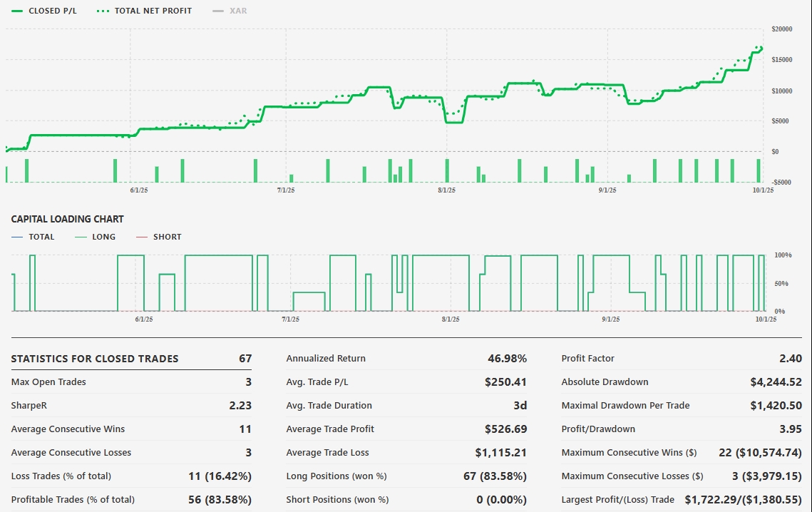The height and width of the screenshot is (512, 812).
Task: Toggle the CLOSED P/L legend series
Action: (54, 11)
